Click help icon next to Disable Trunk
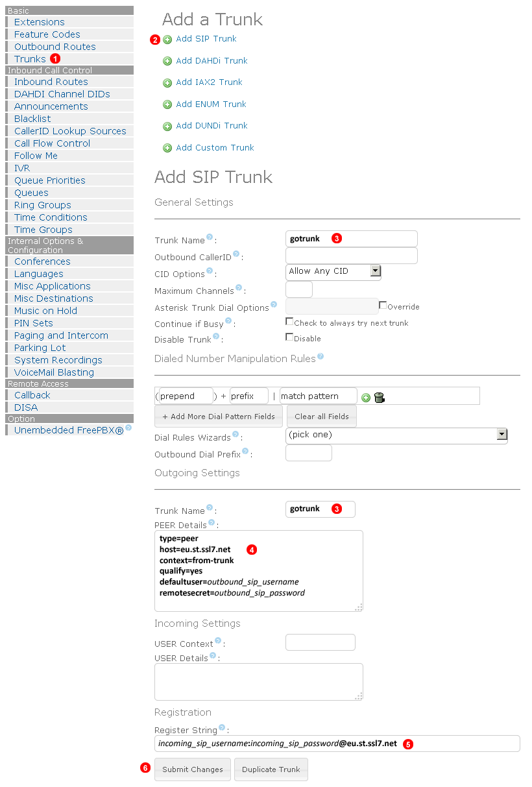This screenshot has width=532, height=787. (x=216, y=337)
